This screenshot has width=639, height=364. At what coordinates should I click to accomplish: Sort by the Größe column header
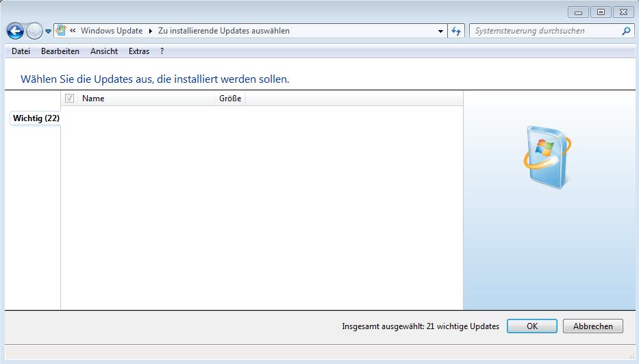230,99
